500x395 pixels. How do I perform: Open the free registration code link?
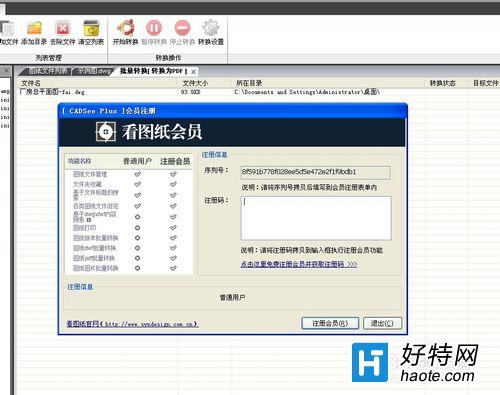(299, 264)
